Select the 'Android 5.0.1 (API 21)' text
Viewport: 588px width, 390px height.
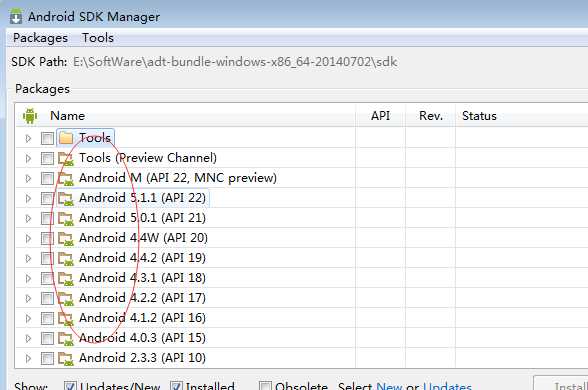pyautogui.click(x=142, y=218)
